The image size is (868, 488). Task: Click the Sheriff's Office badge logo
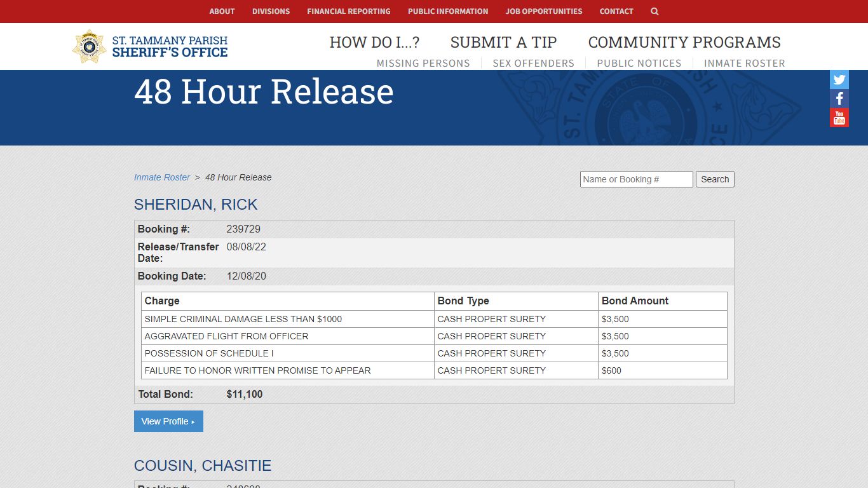(x=89, y=46)
